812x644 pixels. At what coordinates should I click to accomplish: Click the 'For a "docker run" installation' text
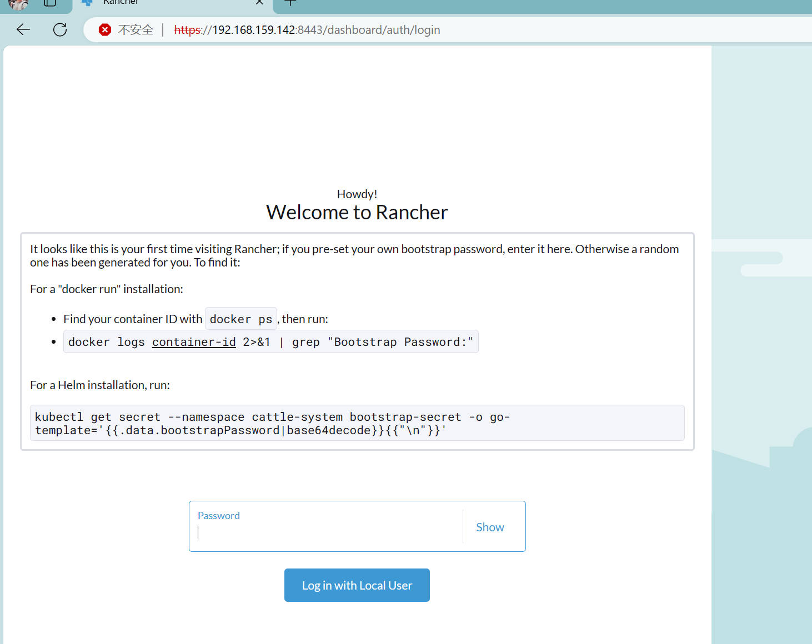[x=107, y=289]
